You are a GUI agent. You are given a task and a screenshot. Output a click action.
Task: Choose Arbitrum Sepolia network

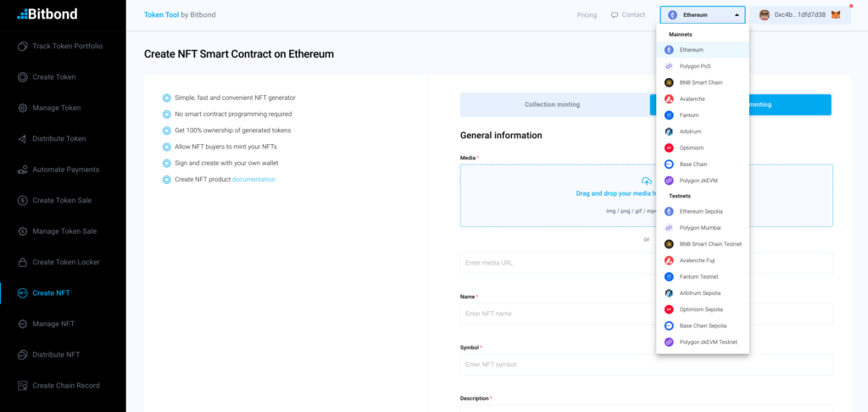pyautogui.click(x=703, y=293)
